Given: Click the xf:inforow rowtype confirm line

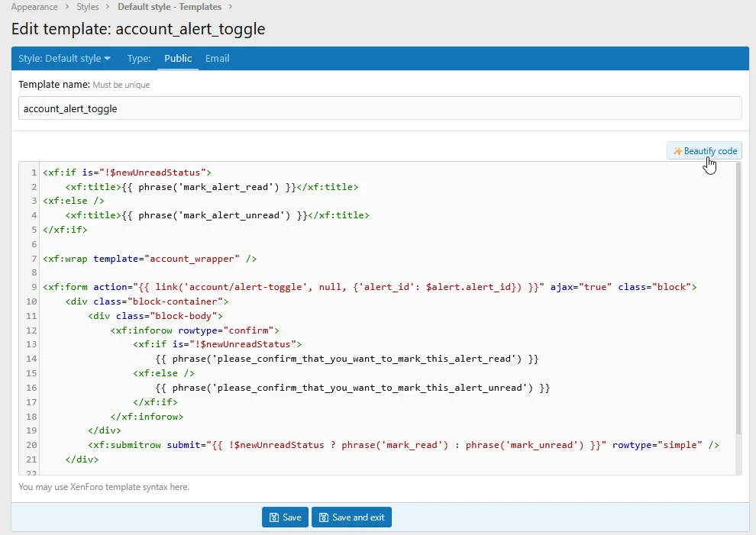Looking at the screenshot, I should coord(195,330).
